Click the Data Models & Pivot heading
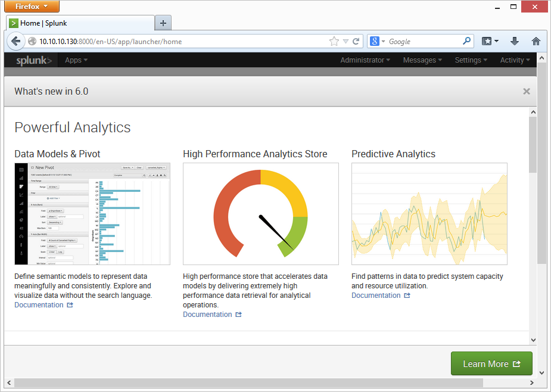Screen dimensions: 551x392 (x=57, y=154)
